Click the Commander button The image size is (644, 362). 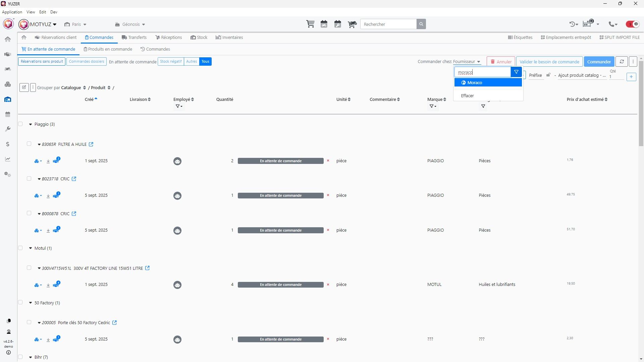[599, 62]
